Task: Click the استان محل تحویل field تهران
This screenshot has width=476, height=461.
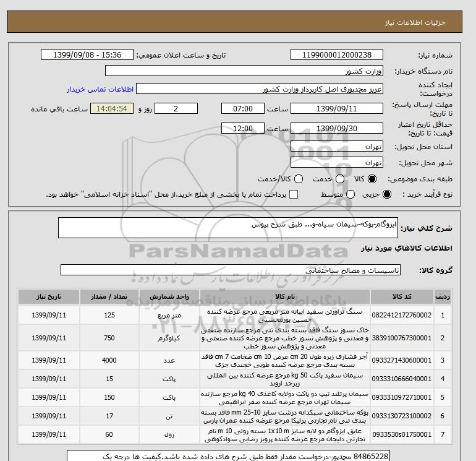Action: tap(337, 147)
